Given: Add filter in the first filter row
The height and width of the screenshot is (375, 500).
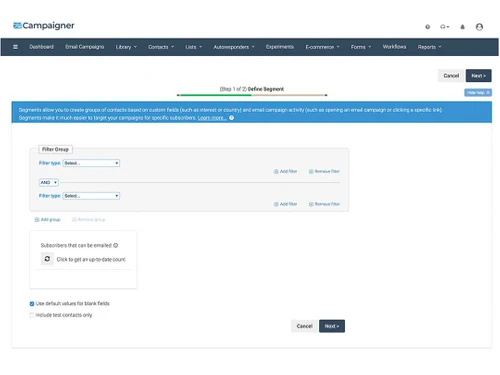Looking at the screenshot, I should (286, 171).
